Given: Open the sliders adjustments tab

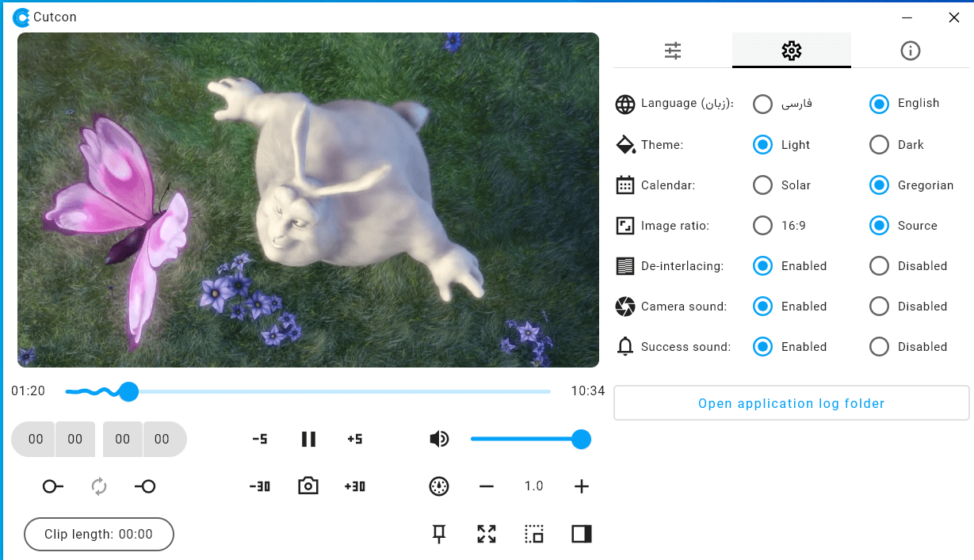Looking at the screenshot, I should (x=673, y=51).
